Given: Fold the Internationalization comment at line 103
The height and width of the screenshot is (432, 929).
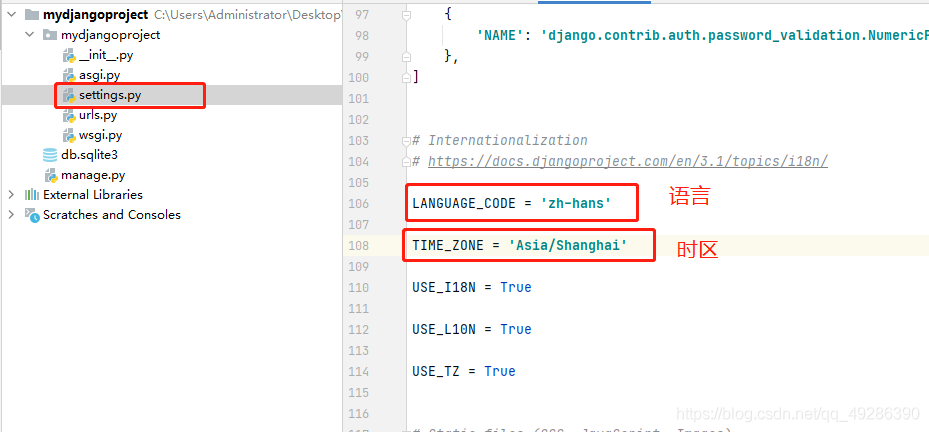Looking at the screenshot, I should tap(406, 141).
